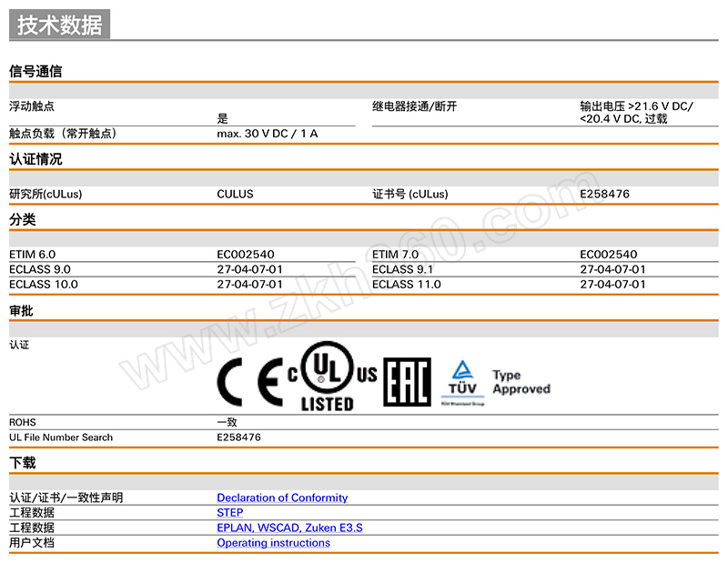The image size is (728, 563).
Task: Click the 分类 section heading
Action: [22, 219]
